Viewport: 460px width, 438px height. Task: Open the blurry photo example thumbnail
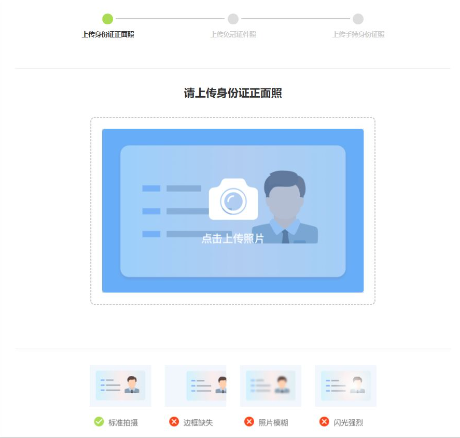click(271, 386)
